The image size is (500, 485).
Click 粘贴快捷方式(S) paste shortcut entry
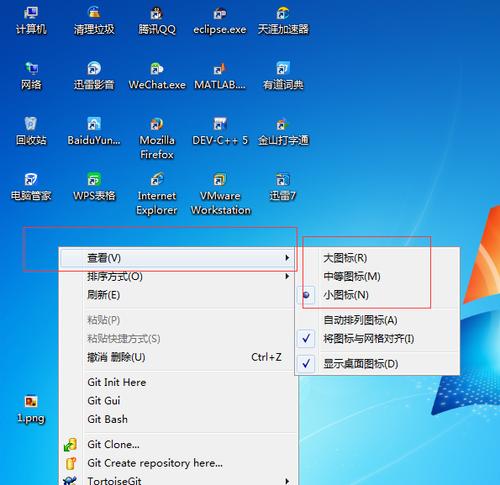(x=124, y=339)
